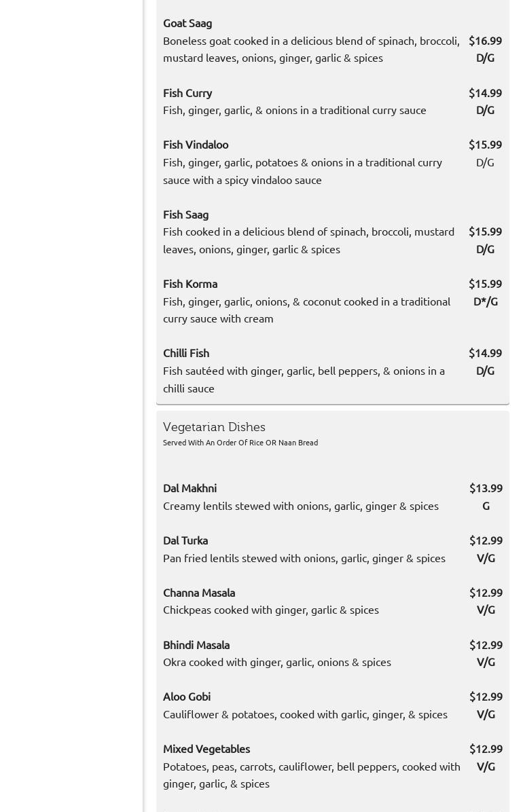
Task: Choose the Fish Korma dish title
Action: tap(190, 284)
